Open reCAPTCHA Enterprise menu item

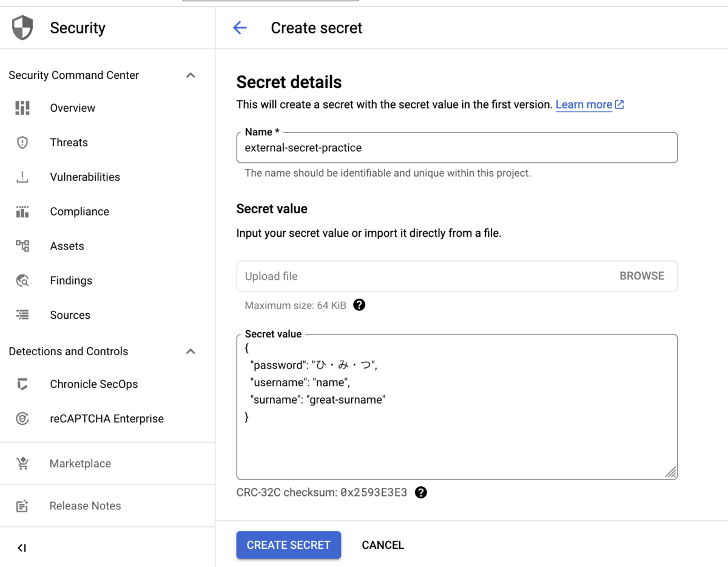[106, 419]
